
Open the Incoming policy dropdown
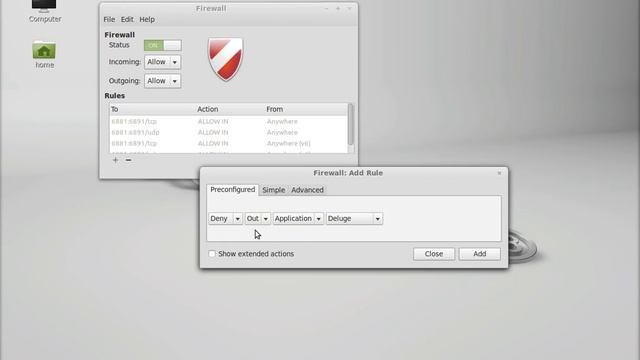coord(162,62)
